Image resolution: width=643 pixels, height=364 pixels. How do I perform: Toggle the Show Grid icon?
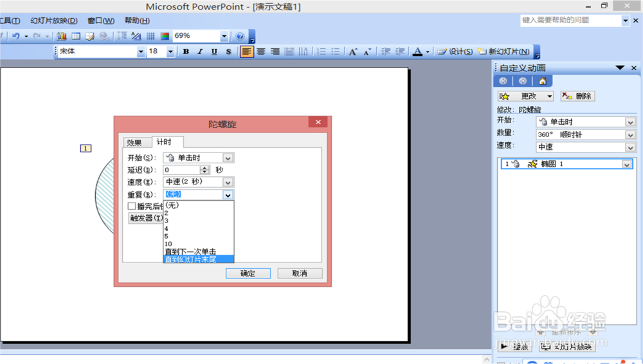coord(150,36)
